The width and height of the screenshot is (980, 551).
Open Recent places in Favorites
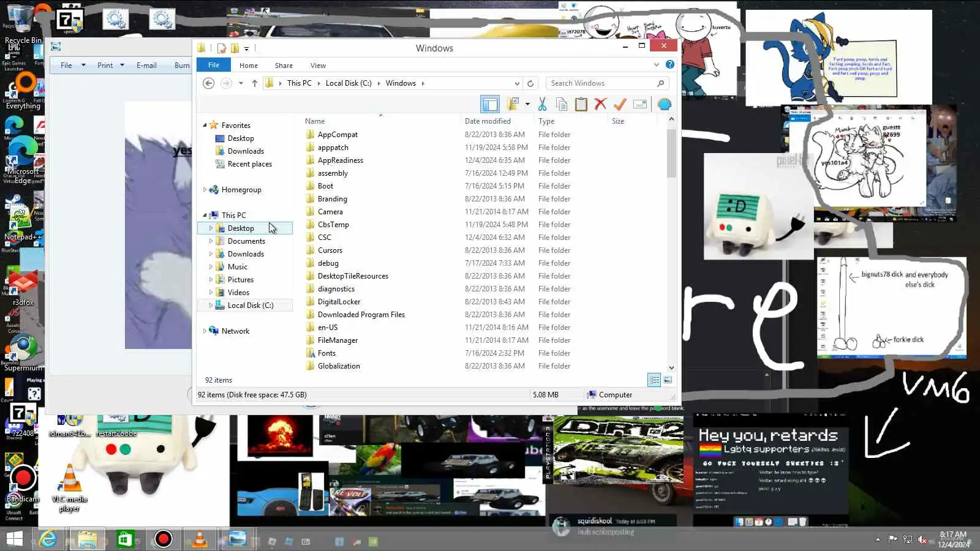click(x=250, y=164)
